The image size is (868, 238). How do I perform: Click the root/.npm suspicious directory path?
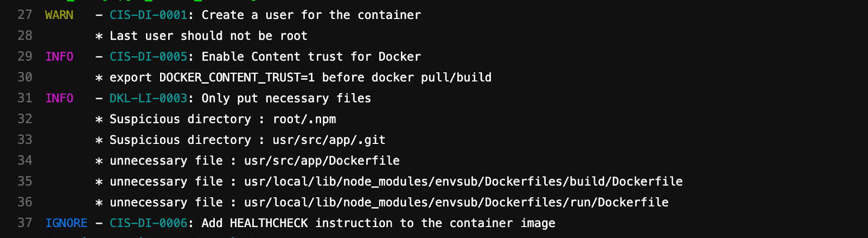304,119
